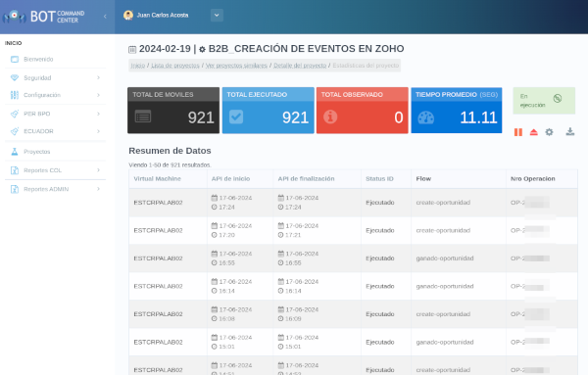Click the Total Ejecutado checkmark icon
The width and height of the screenshot is (588, 375).
pos(236,117)
